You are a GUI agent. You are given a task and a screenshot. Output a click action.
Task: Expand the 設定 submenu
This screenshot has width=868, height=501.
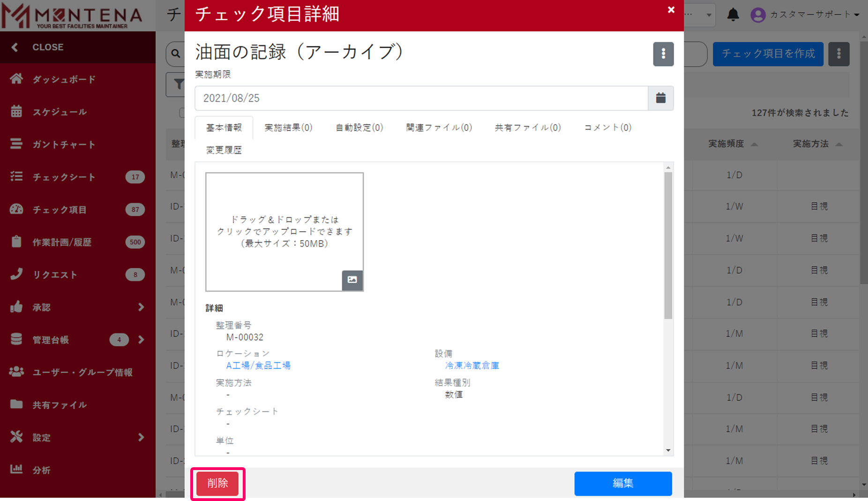click(x=141, y=437)
